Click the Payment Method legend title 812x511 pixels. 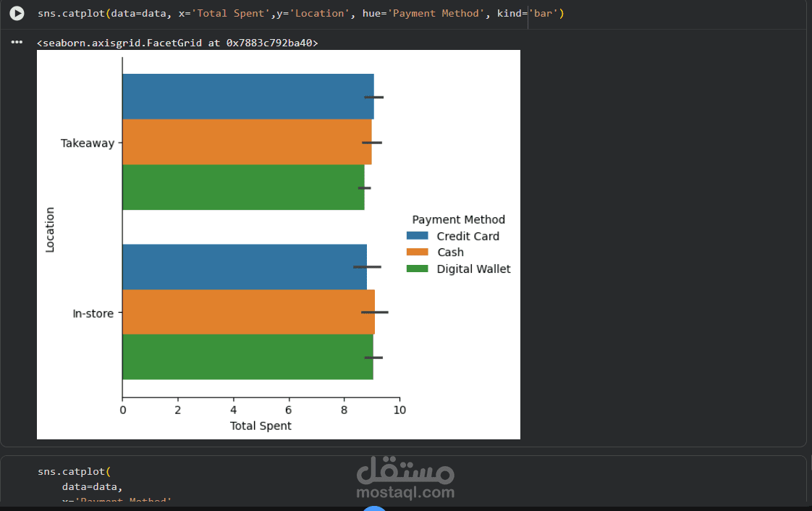[x=458, y=219]
